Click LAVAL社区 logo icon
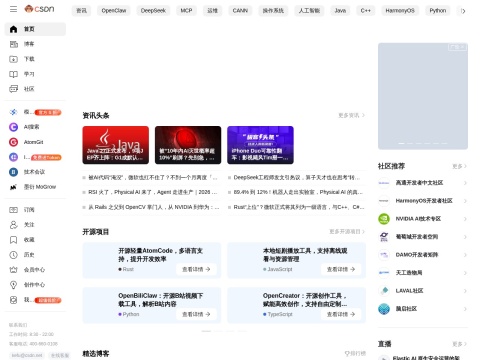Screen dimensions: 480x360 click(x=384, y=291)
